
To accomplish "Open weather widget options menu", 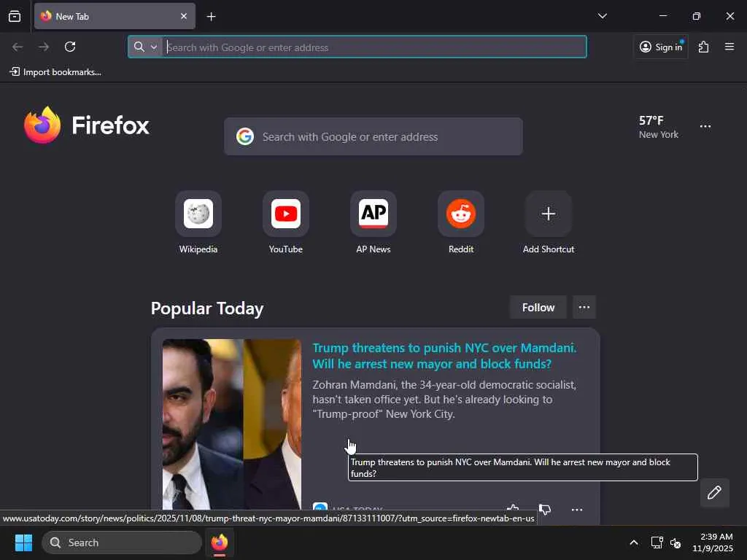I will [705, 126].
